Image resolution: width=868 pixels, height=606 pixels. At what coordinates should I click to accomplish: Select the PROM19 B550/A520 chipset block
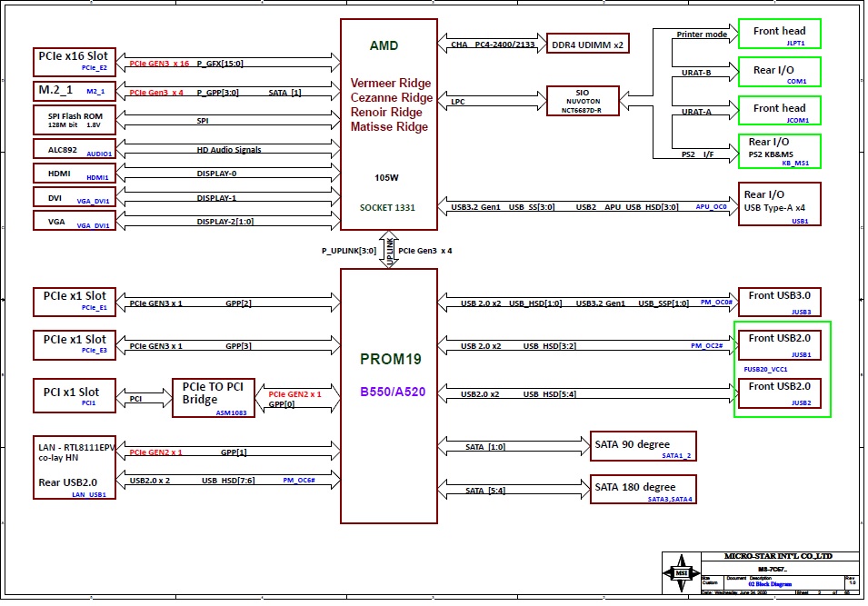point(389,394)
